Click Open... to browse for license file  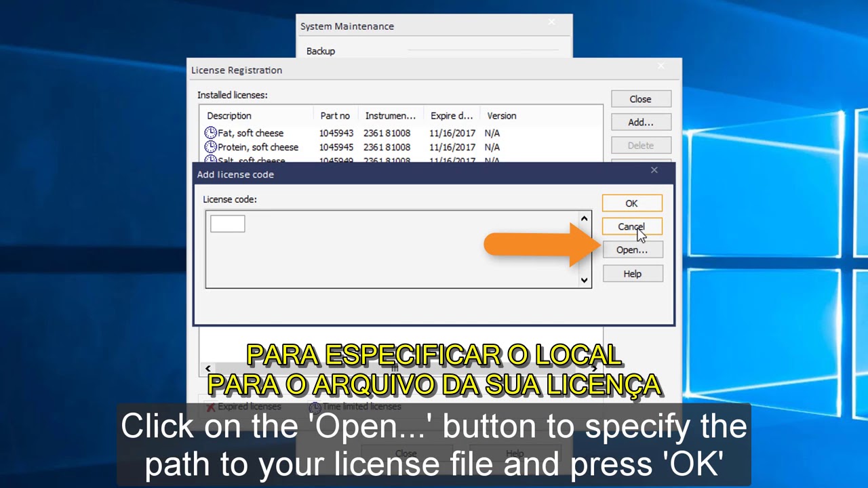point(631,250)
